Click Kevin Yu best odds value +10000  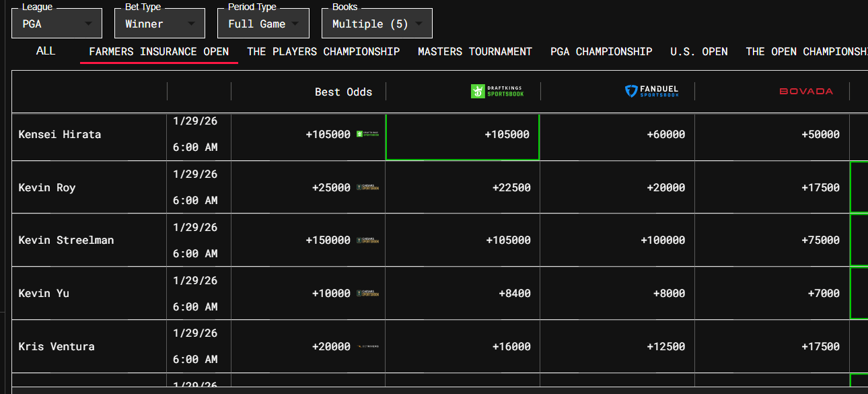point(331,294)
